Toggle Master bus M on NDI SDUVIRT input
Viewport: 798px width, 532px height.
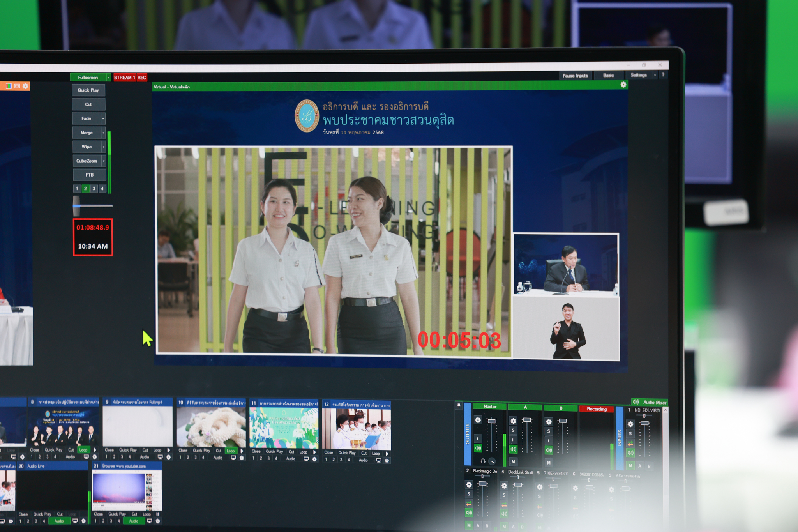coord(630,466)
